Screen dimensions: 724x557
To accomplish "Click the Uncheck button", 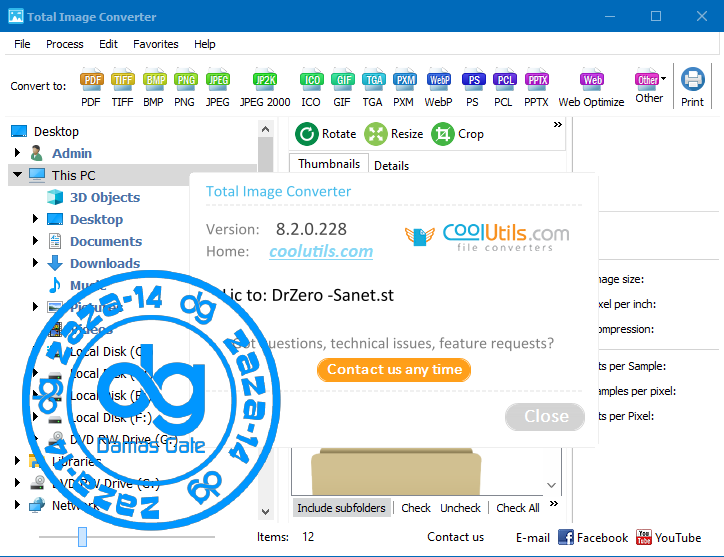I will point(460,508).
